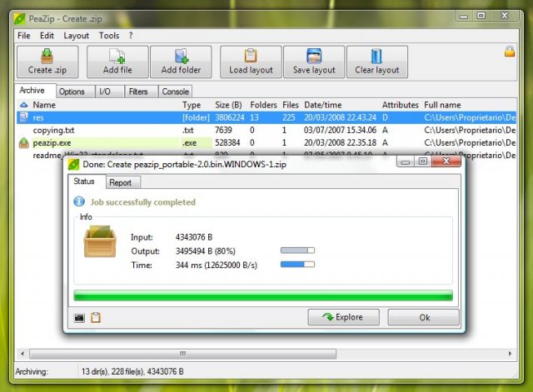Click the PeaZip logo in main title bar

click(x=20, y=18)
